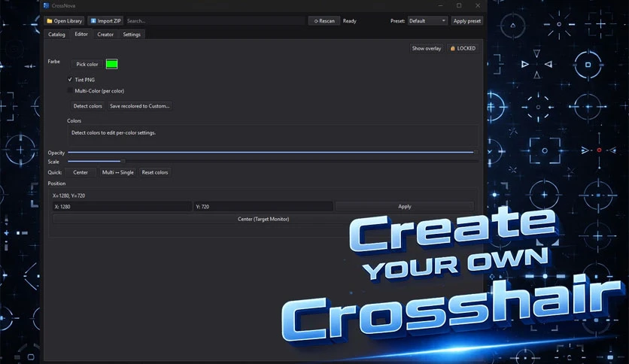Click Detect colors
629x364 pixels.
87,106
